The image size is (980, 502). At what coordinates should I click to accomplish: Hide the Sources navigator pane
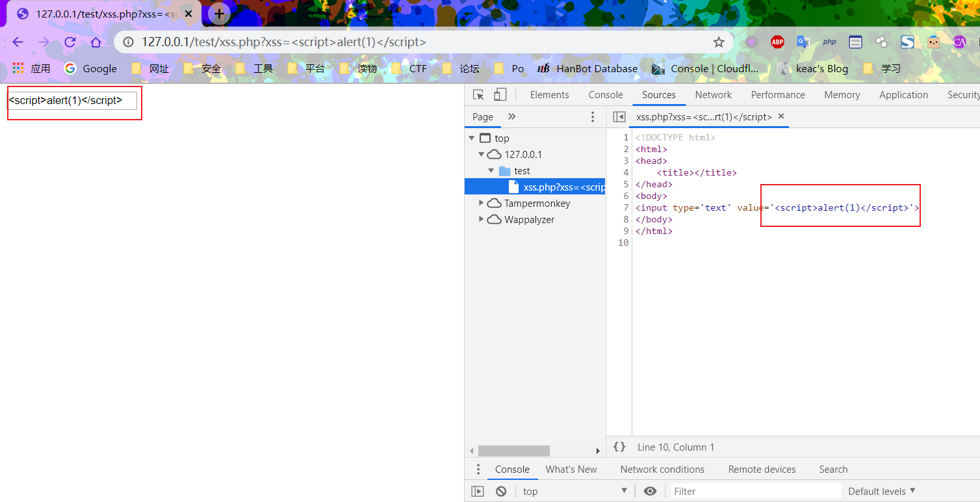point(619,117)
